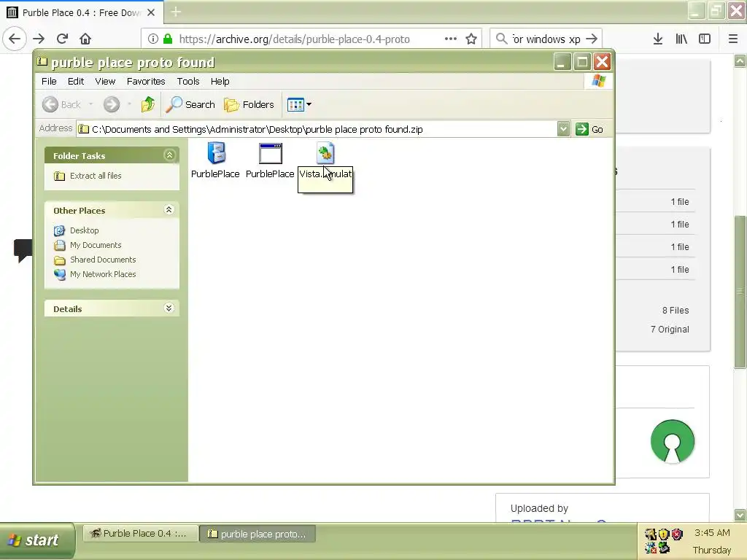Click the Firefox forward arrow
Screen dimensions: 747x560
pyautogui.click(x=39, y=39)
